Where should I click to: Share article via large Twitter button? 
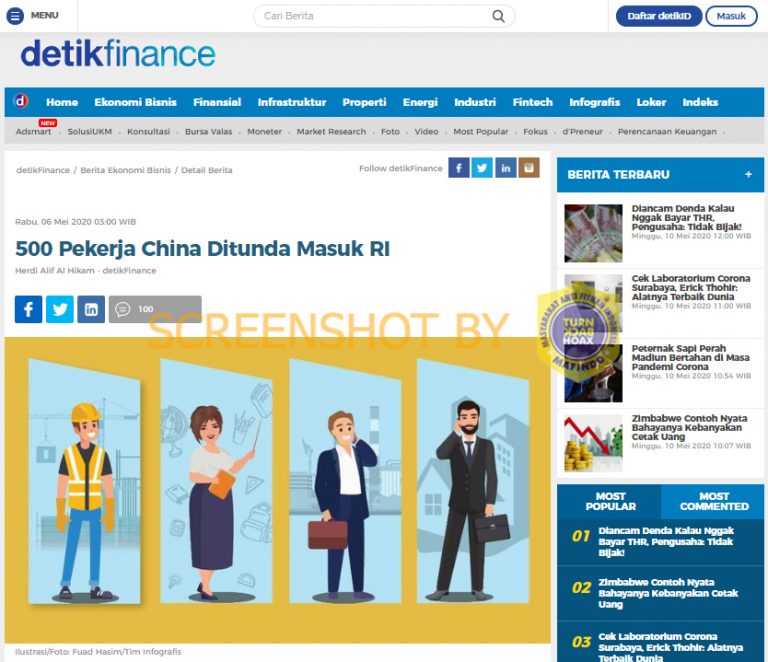tap(60, 309)
